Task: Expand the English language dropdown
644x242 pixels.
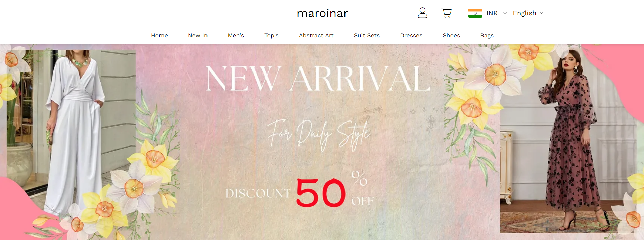Action: (x=528, y=13)
